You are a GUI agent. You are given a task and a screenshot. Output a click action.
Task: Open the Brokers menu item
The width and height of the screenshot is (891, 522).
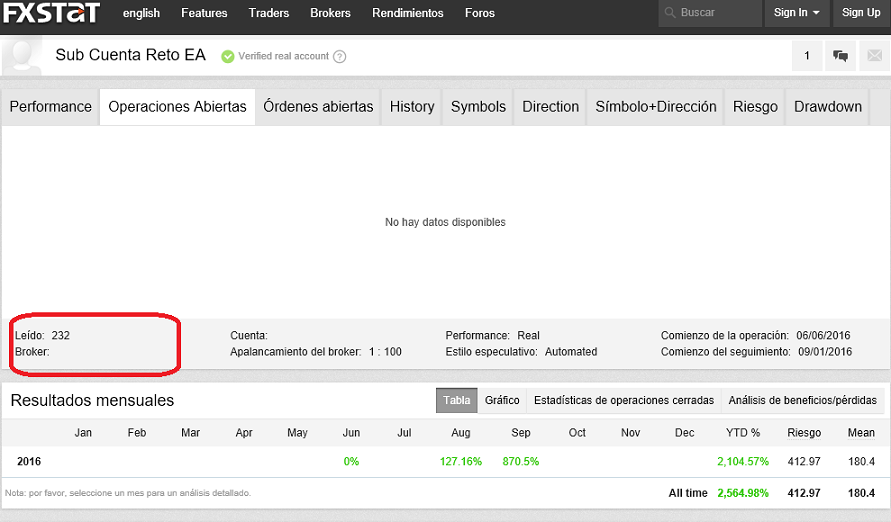pos(330,13)
